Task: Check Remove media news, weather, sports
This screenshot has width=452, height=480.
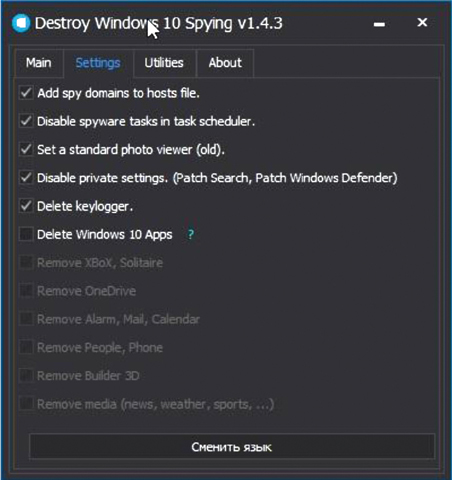Action: click(x=26, y=404)
